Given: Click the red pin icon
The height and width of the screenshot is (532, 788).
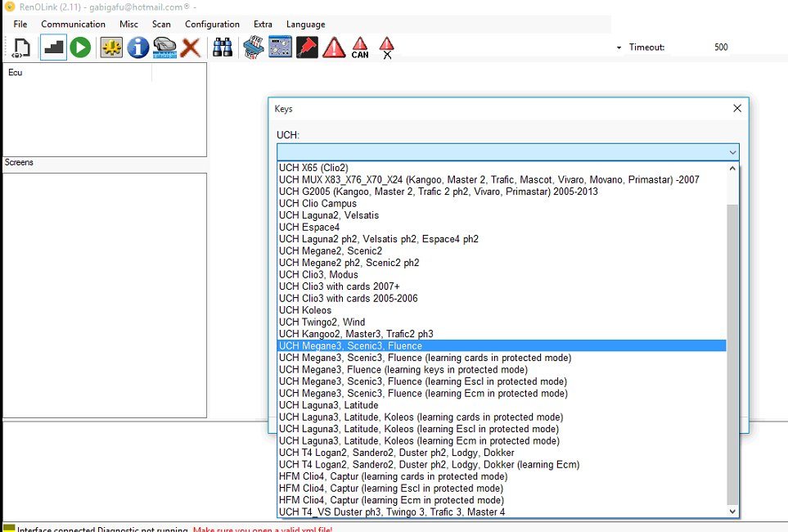Looking at the screenshot, I should pos(307,47).
